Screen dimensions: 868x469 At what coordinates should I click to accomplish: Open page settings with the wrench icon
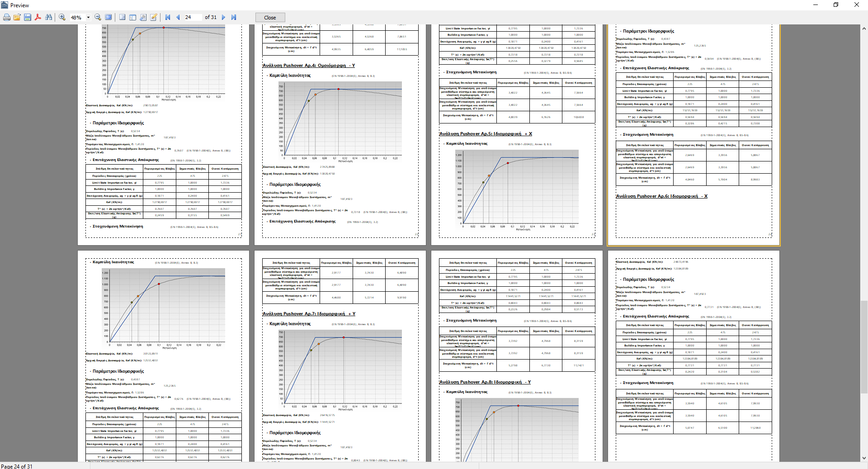(143, 17)
